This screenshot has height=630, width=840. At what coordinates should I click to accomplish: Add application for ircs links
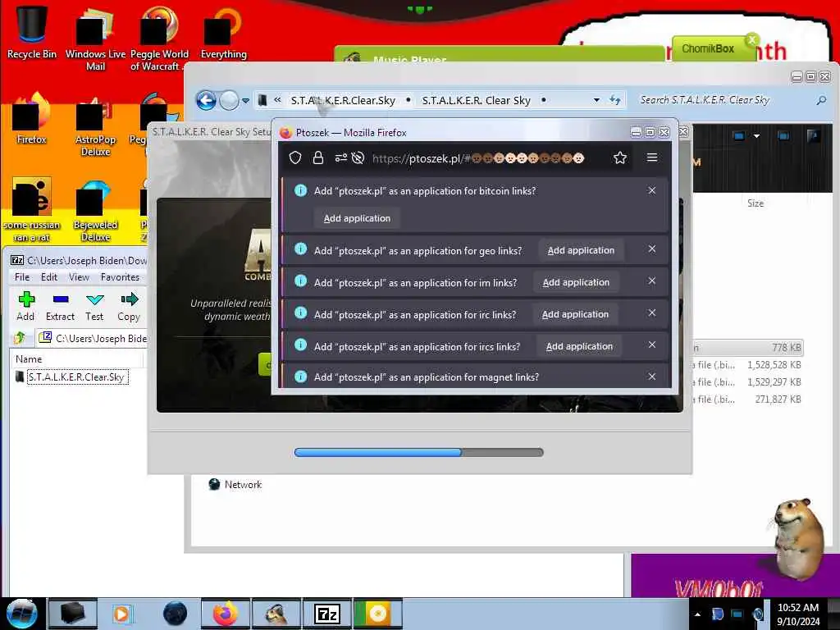[579, 347]
